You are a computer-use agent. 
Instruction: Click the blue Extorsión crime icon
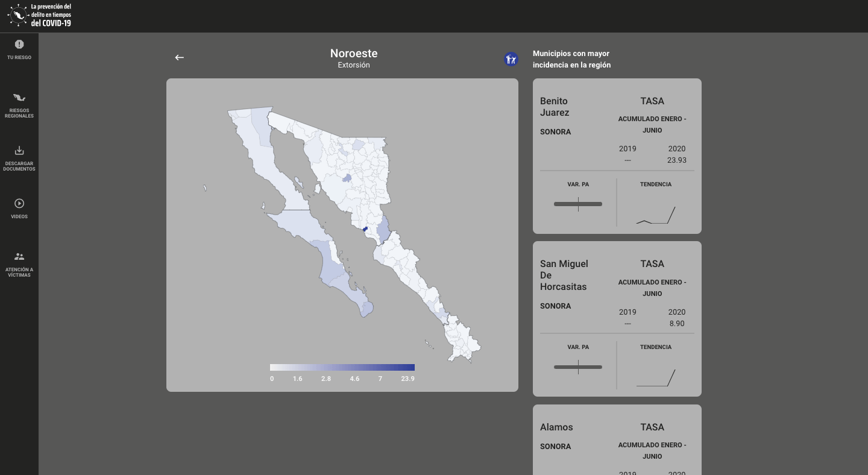tap(511, 59)
